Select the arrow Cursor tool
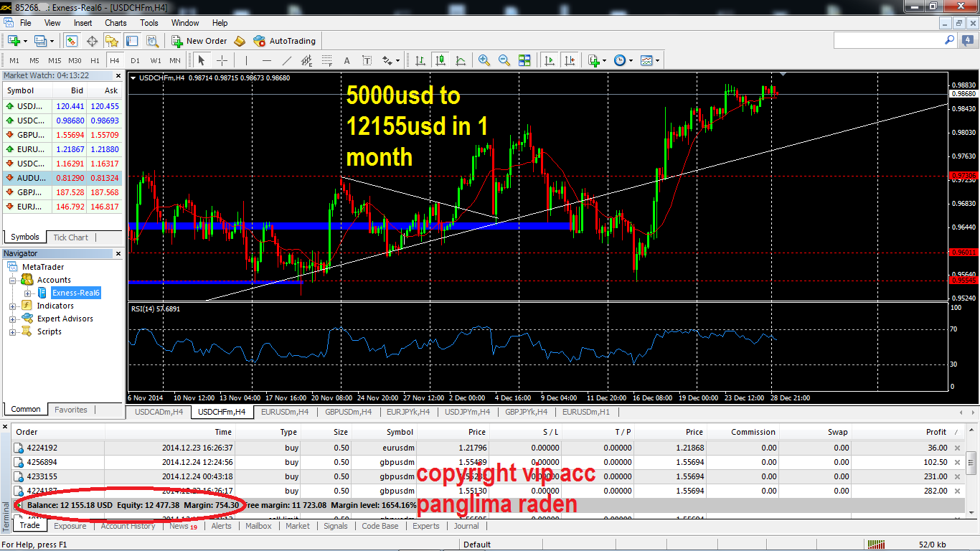Viewport: 980px width, 551px height. 202,60
